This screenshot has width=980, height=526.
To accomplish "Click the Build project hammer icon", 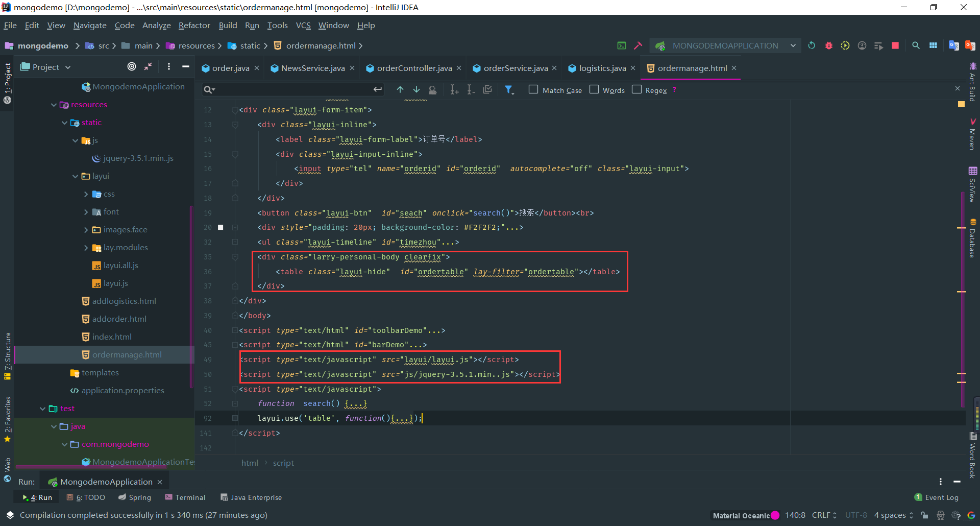I will click(x=638, y=45).
